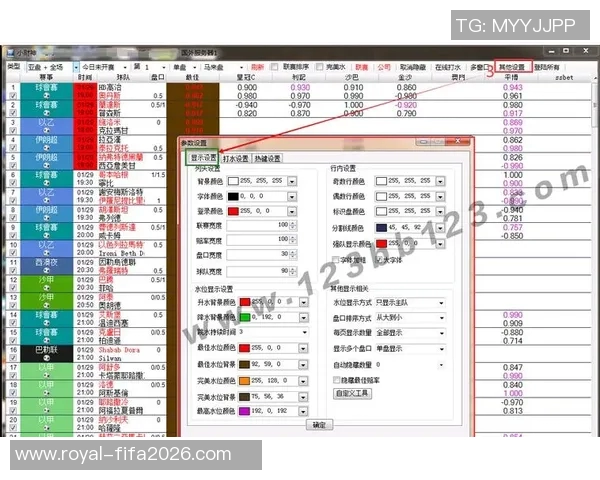The width and height of the screenshot is (600, 480).
Task: Switch to the 打水设置 tab
Action: click(x=235, y=158)
